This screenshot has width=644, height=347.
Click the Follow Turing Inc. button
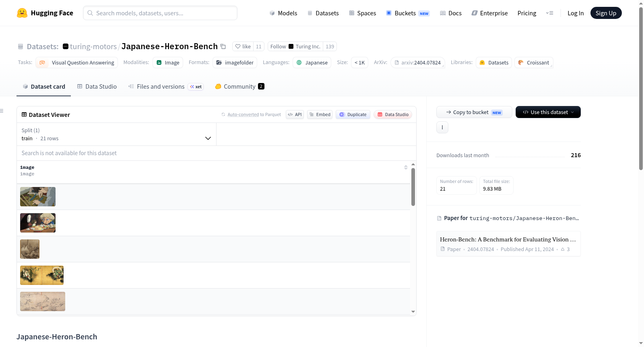pos(295,46)
